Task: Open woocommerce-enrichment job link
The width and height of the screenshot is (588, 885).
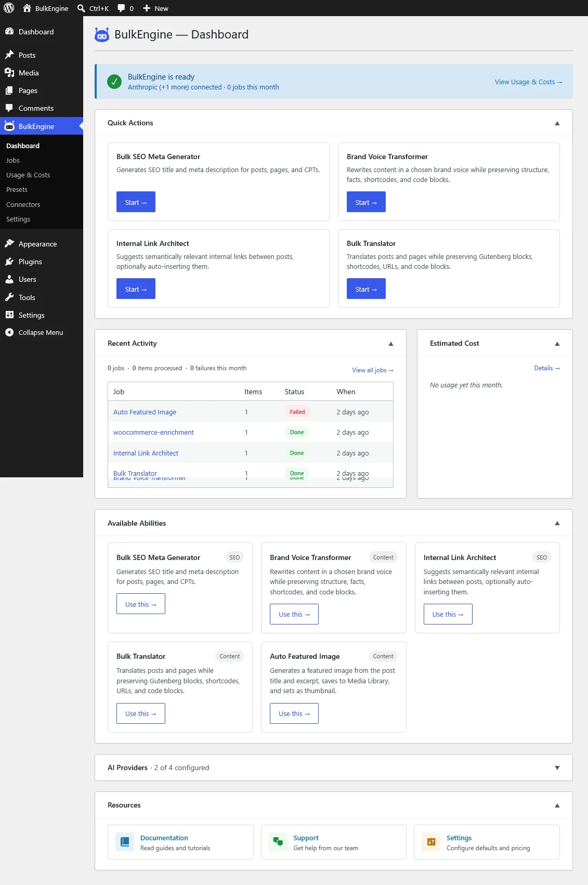Action: [153, 432]
